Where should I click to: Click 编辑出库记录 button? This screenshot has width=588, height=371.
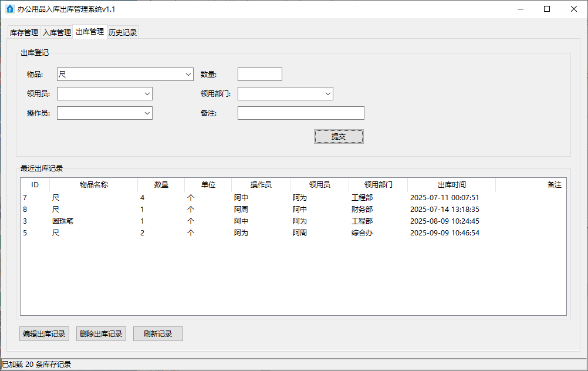click(x=44, y=334)
